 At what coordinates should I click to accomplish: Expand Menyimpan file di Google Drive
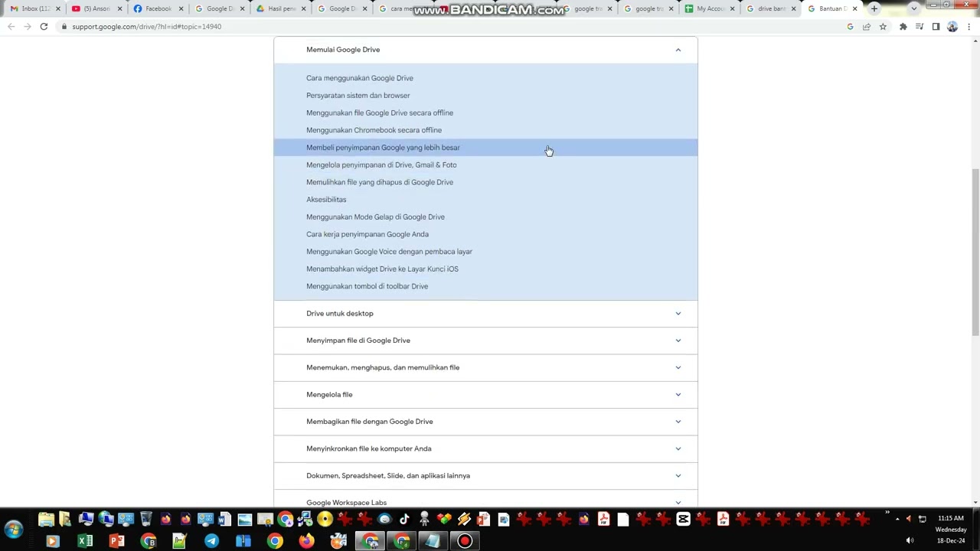tap(485, 341)
